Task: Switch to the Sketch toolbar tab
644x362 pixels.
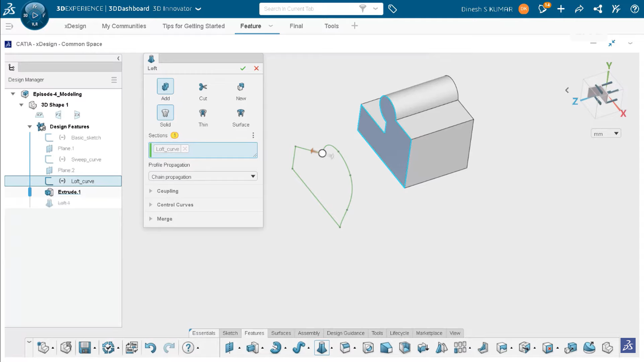Action: coord(230,333)
